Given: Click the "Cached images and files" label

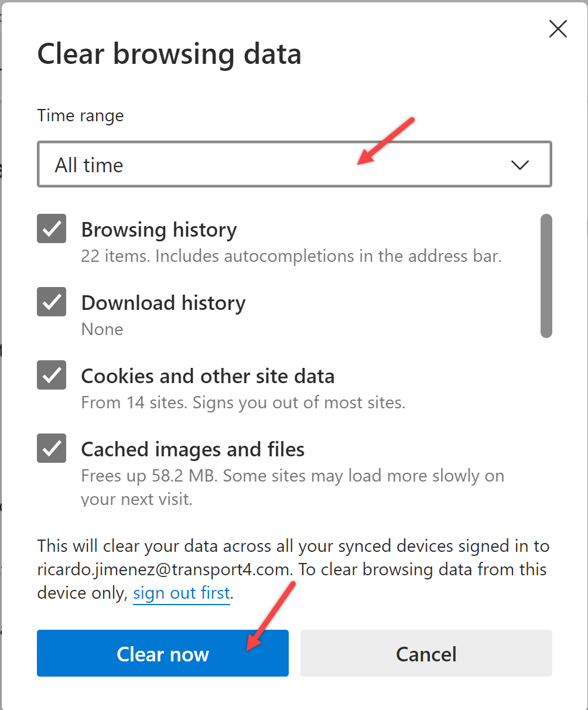Looking at the screenshot, I should click(x=193, y=449).
